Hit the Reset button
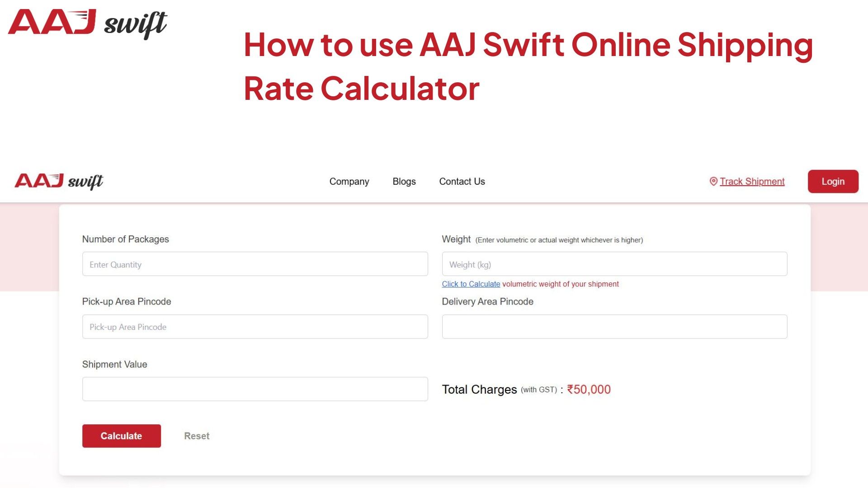868x488 pixels. pos(197,436)
